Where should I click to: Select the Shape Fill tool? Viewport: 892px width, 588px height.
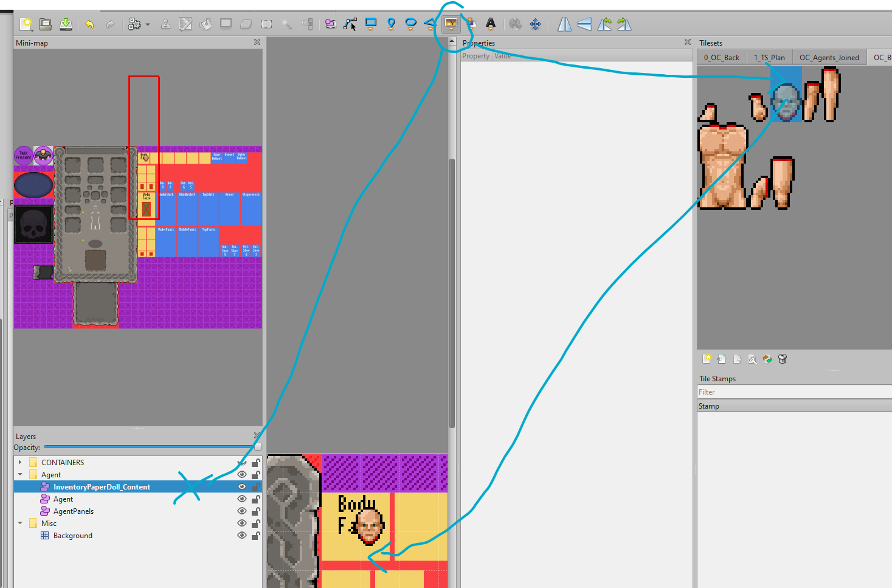click(x=226, y=24)
